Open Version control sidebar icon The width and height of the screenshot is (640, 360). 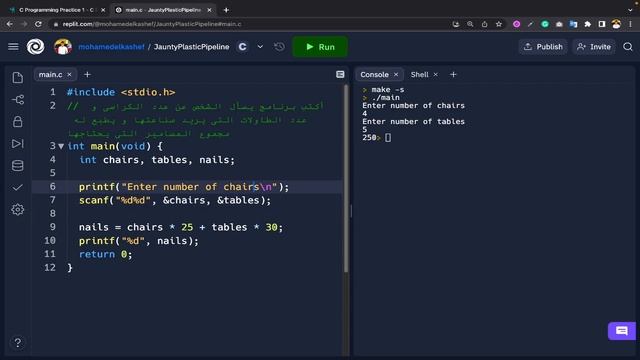[x=18, y=100]
